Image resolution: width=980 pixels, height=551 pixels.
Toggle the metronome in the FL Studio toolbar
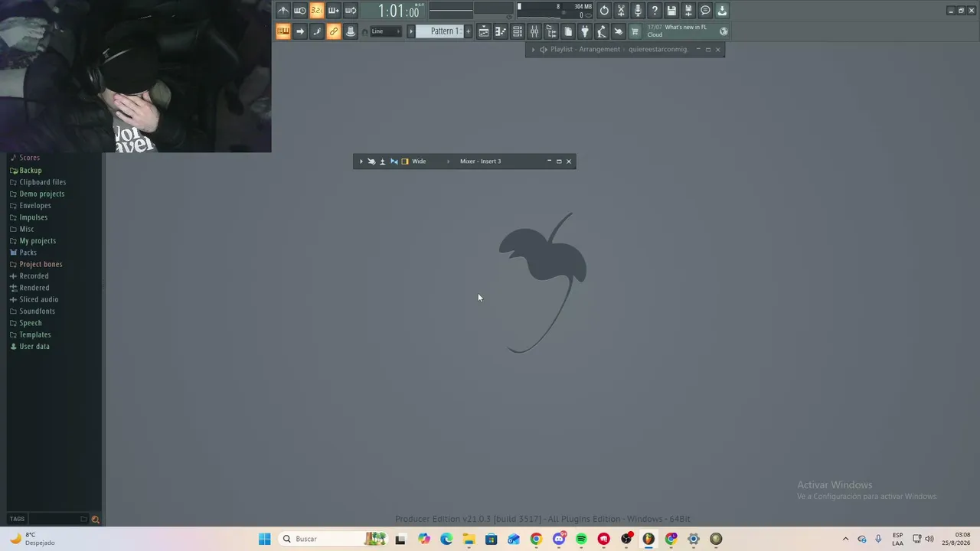(283, 11)
